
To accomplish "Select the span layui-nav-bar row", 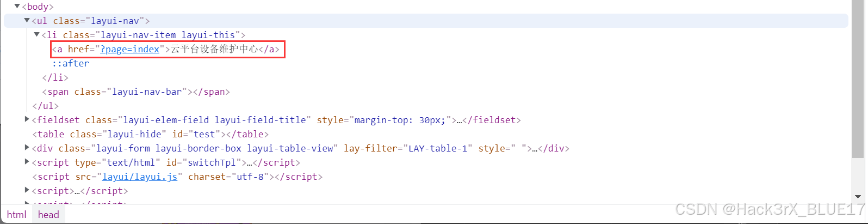I will click(136, 92).
